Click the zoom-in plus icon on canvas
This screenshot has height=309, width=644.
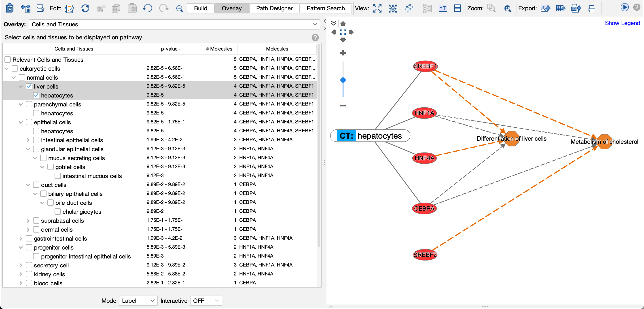coord(343,53)
